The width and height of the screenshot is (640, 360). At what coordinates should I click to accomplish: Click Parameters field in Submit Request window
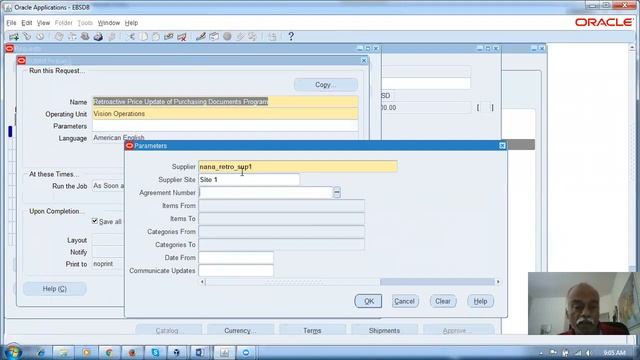pyautogui.click(x=225, y=126)
